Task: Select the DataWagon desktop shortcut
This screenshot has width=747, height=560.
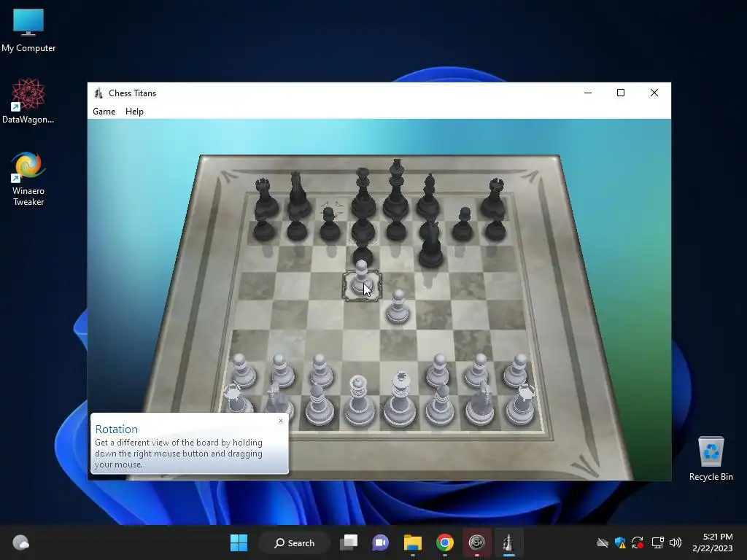Action: (28, 101)
